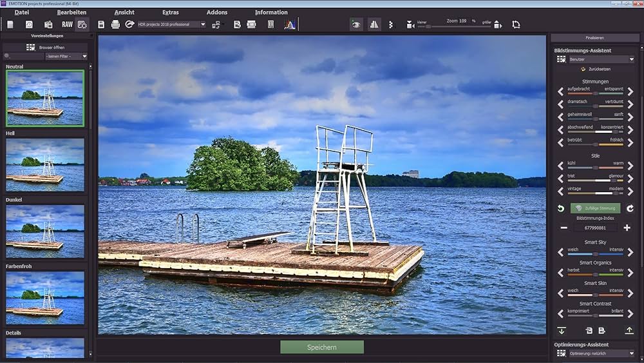
Task: Click the grid icon beside the Benutzer dropdown
Action: 561,59
